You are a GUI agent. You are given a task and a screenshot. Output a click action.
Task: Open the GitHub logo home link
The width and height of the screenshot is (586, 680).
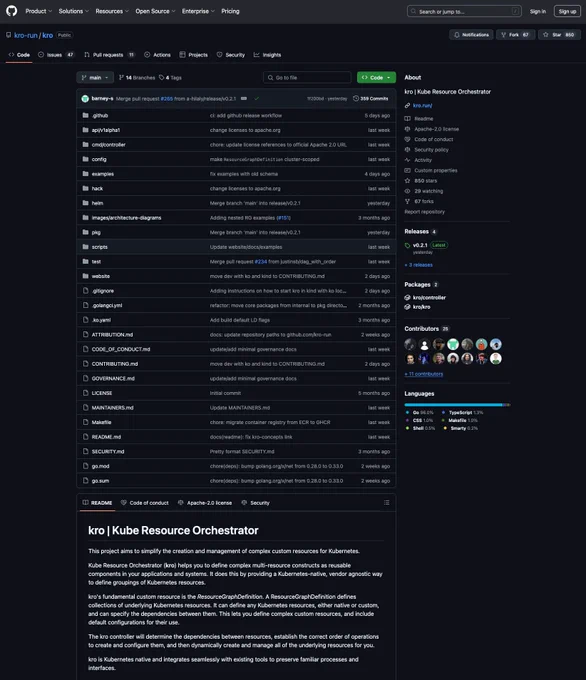[12, 11]
